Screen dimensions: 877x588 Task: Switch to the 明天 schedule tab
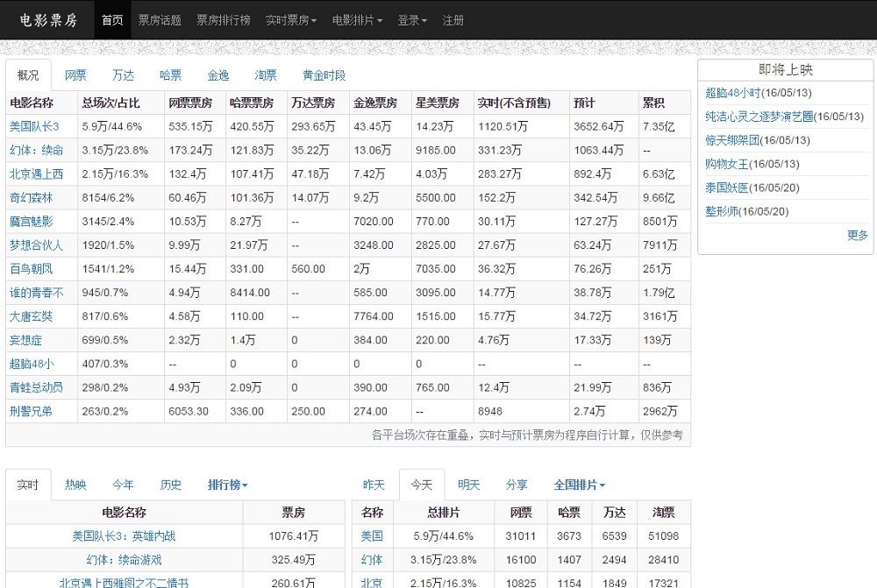click(469, 485)
